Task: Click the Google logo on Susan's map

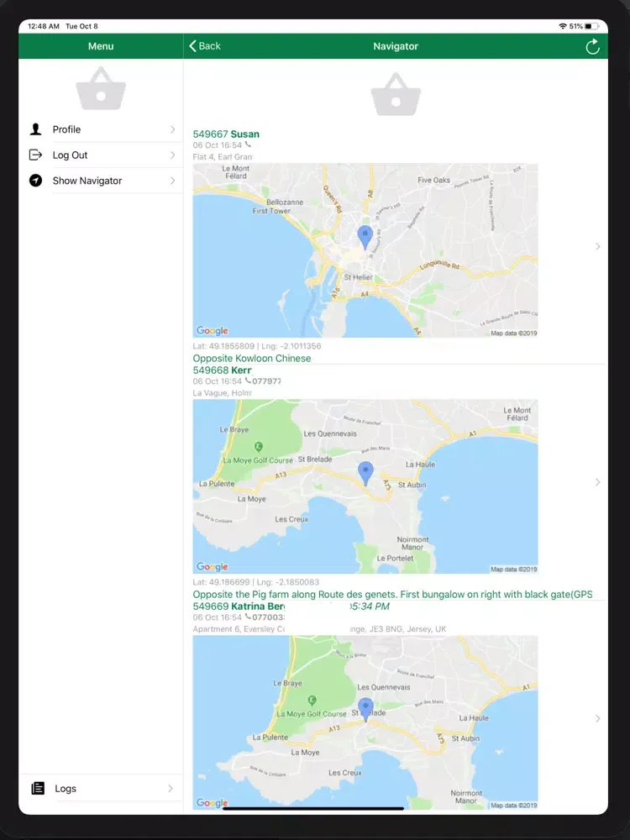Action: pos(213,330)
